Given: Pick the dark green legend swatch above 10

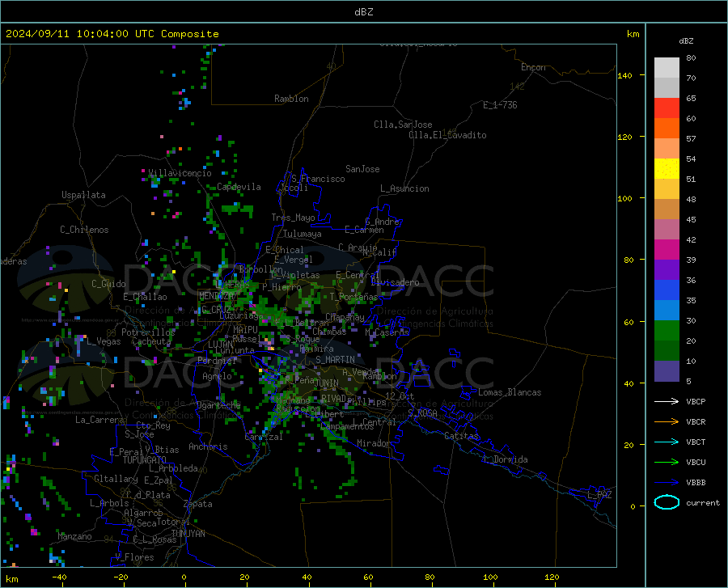Looking at the screenshot, I should [667, 351].
